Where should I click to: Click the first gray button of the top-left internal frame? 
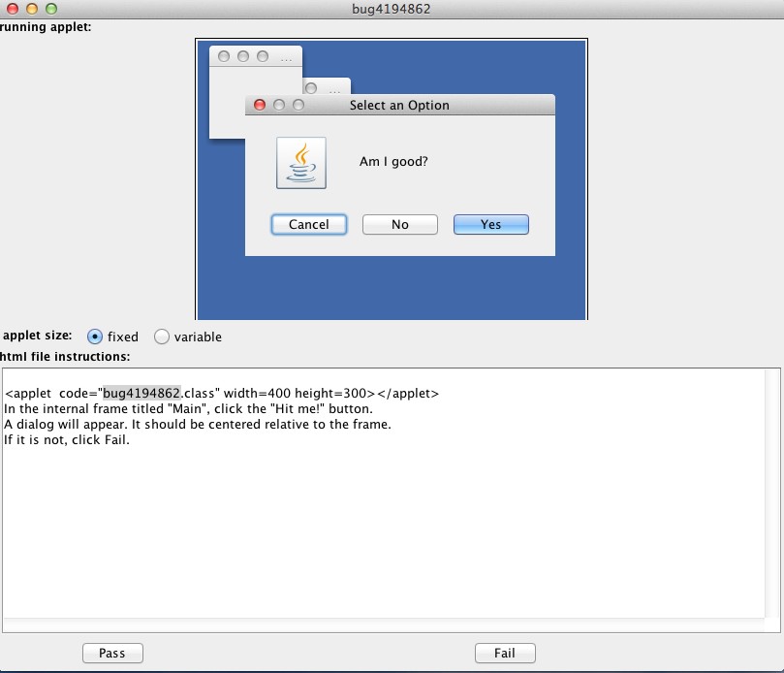[224, 56]
